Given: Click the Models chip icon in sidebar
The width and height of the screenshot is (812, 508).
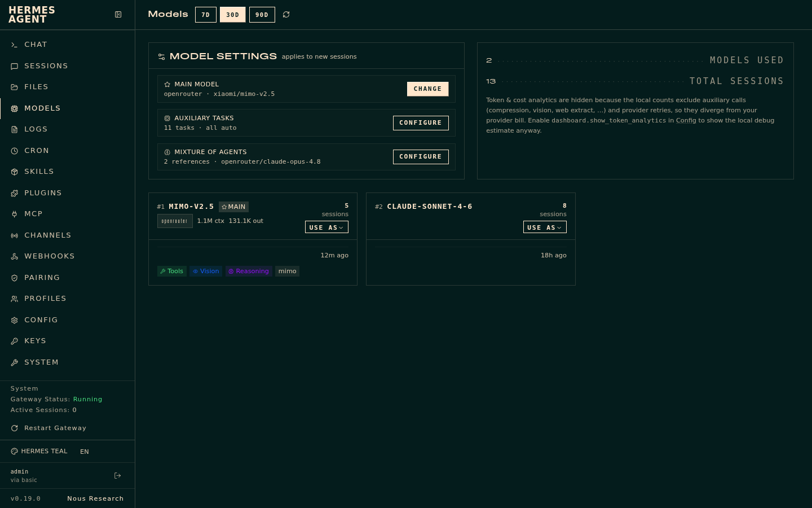Looking at the screenshot, I should point(15,108).
